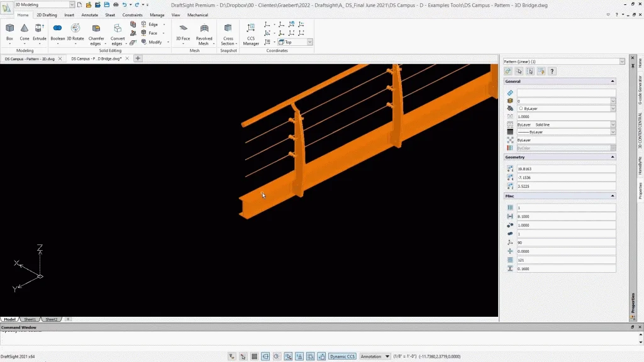Switch to the 2D Drafting ribbon tab
The image size is (644, 362).
coord(47,14)
